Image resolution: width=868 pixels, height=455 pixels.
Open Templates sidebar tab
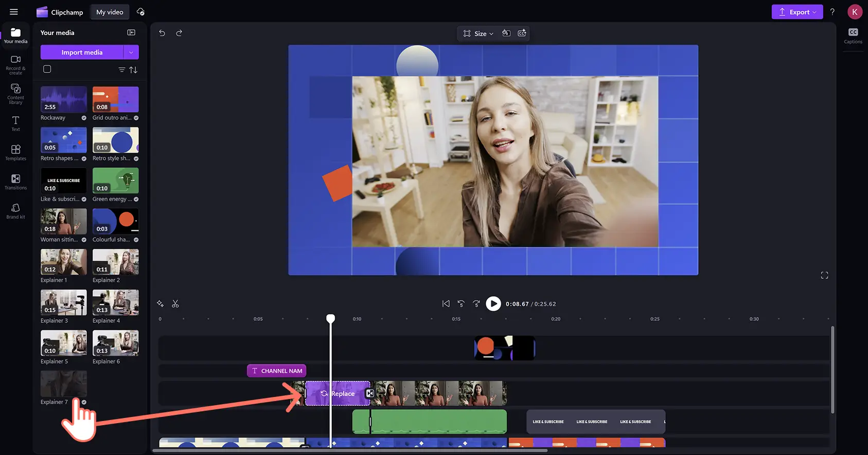point(15,153)
